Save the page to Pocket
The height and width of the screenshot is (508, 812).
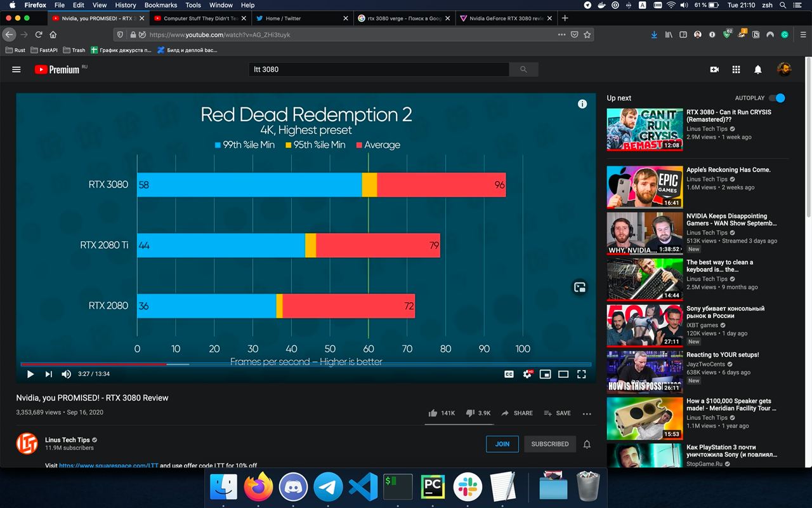pyautogui.click(x=574, y=34)
